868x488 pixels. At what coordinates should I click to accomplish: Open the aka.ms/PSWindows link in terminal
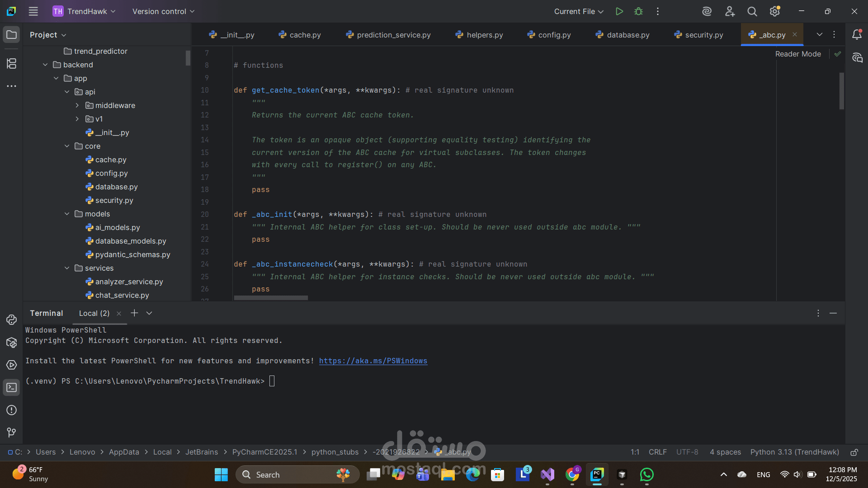(x=373, y=361)
